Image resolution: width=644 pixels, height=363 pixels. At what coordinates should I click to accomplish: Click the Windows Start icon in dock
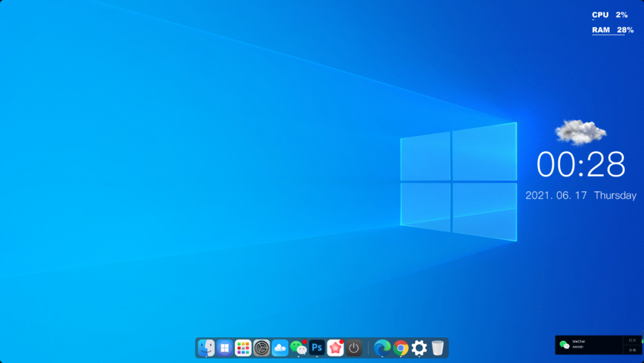225,347
